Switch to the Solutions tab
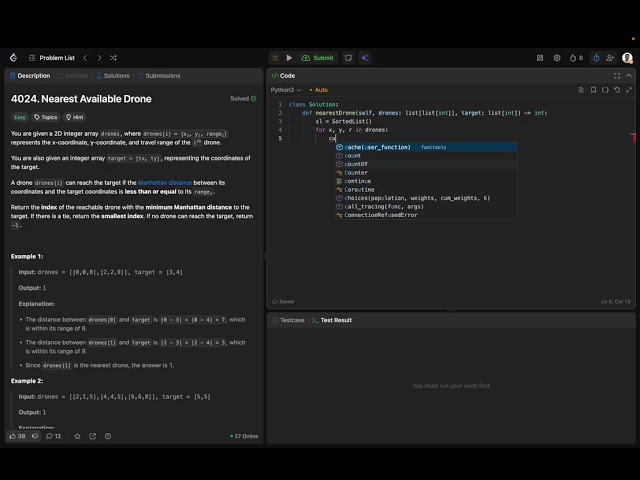Image resolution: width=640 pixels, height=480 pixels. coord(113,76)
